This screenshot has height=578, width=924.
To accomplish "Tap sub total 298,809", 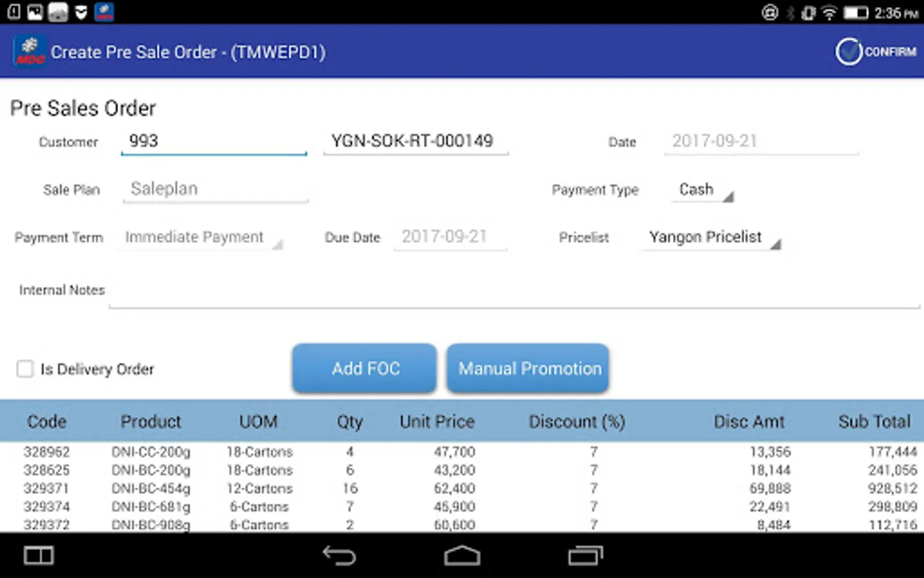I will (x=893, y=507).
